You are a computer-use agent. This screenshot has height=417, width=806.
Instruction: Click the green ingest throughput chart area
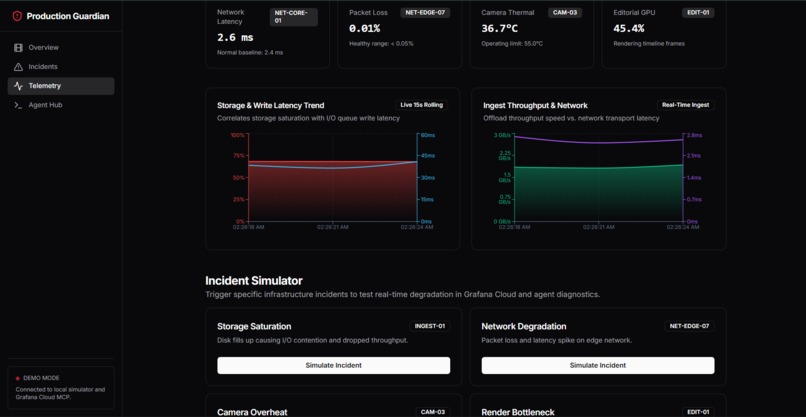tap(598, 195)
